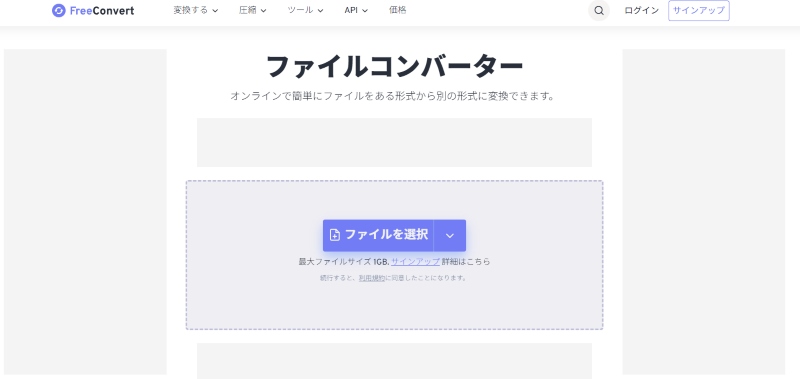Image resolution: width=800 pixels, height=379 pixels.
Task: Go to the 価格 page
Action: pos(397,10)
